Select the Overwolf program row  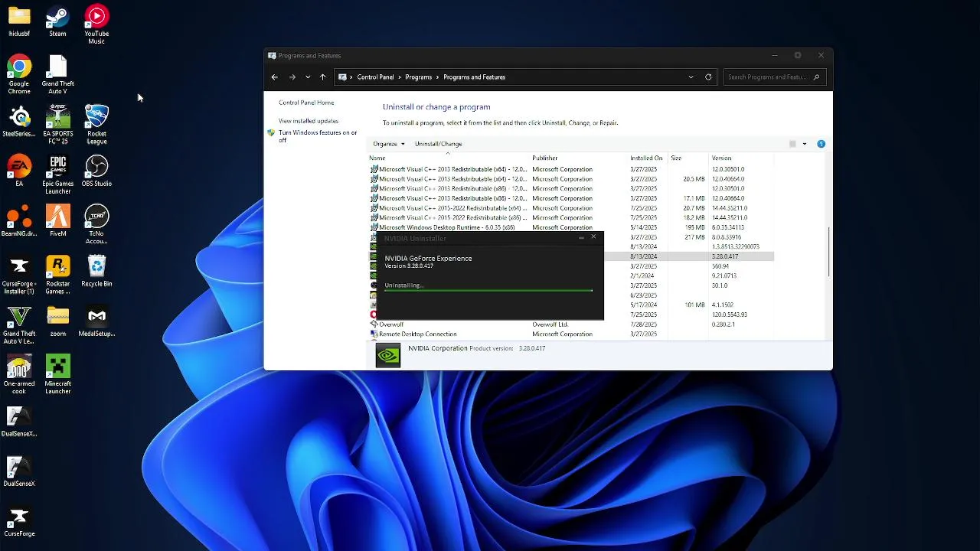[571, 324]
